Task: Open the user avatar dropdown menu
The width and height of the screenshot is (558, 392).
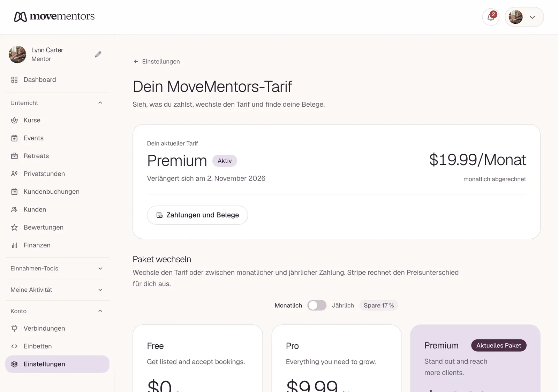Action: pyautogui.click(x=524, y=17)
